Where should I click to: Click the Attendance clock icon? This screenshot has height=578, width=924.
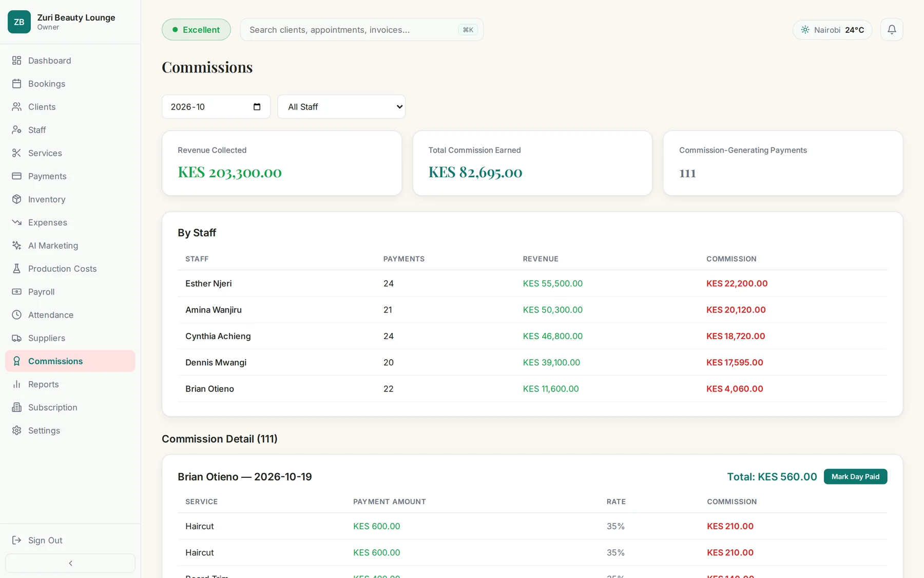17,315
